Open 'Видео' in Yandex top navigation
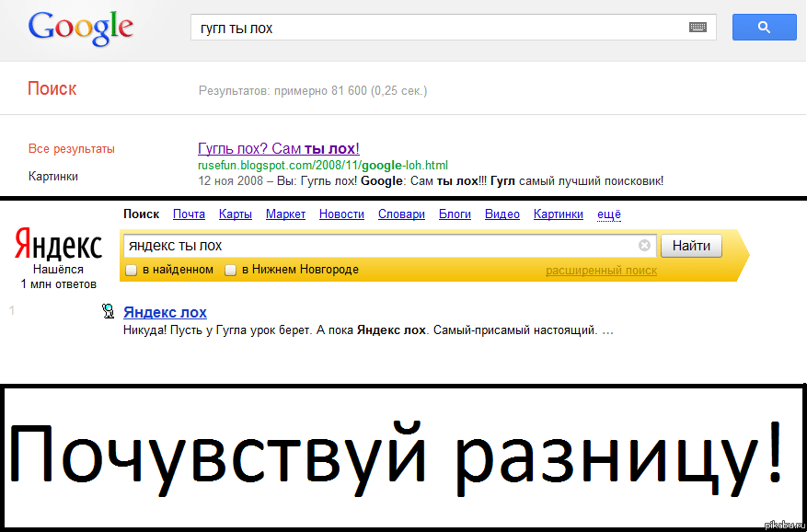This screenshot has width=807, height=532. pos(502,214)
